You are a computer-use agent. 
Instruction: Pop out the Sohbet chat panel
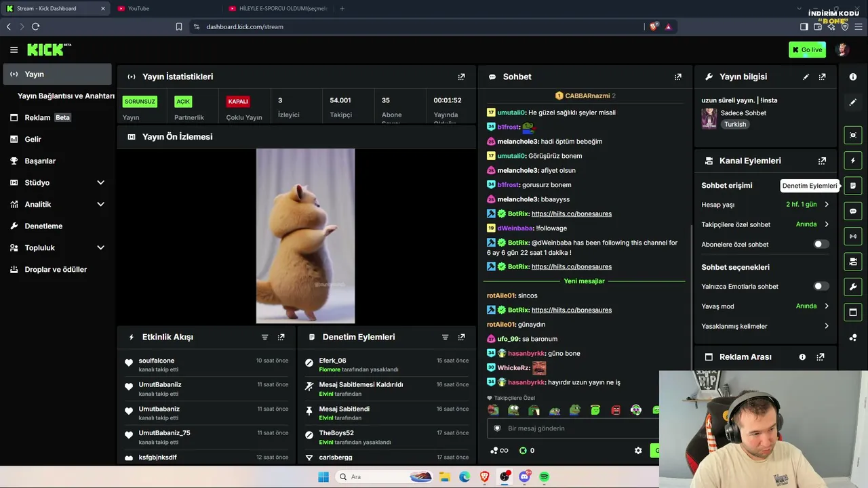(x=677, y=77)
